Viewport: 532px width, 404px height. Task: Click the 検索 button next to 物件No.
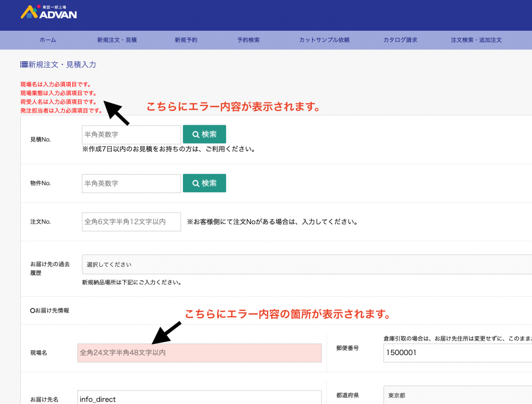tap(204, 183)
